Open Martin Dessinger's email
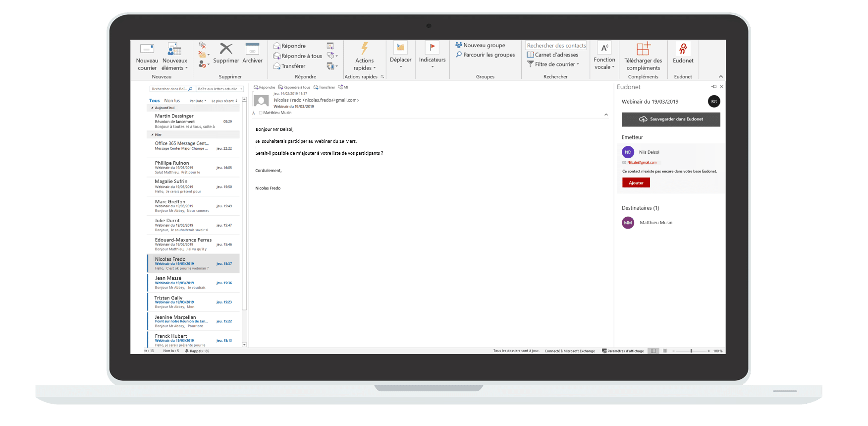Image resolution: width=868 pixels, height=426 pixels. (193, 121)
